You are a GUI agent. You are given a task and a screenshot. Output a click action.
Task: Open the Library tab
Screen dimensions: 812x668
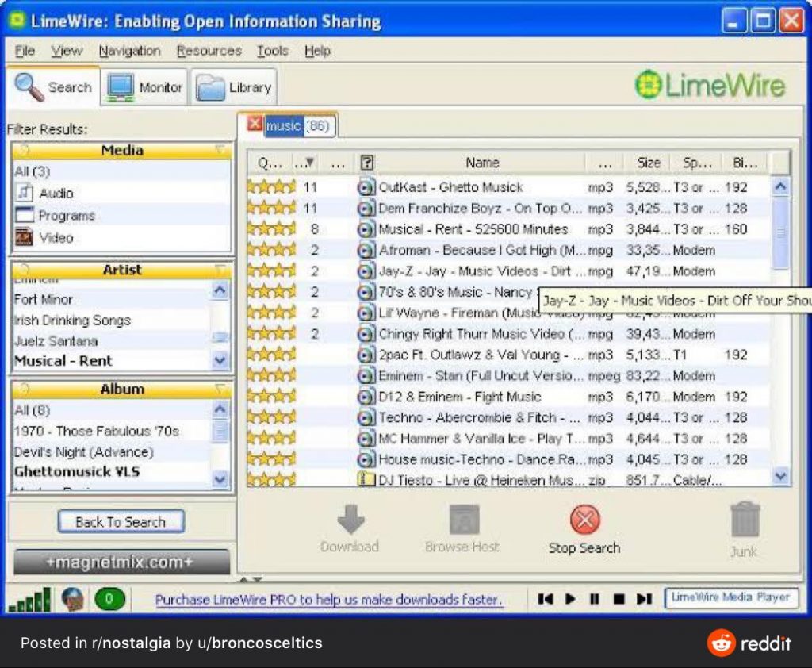point(234,87)
